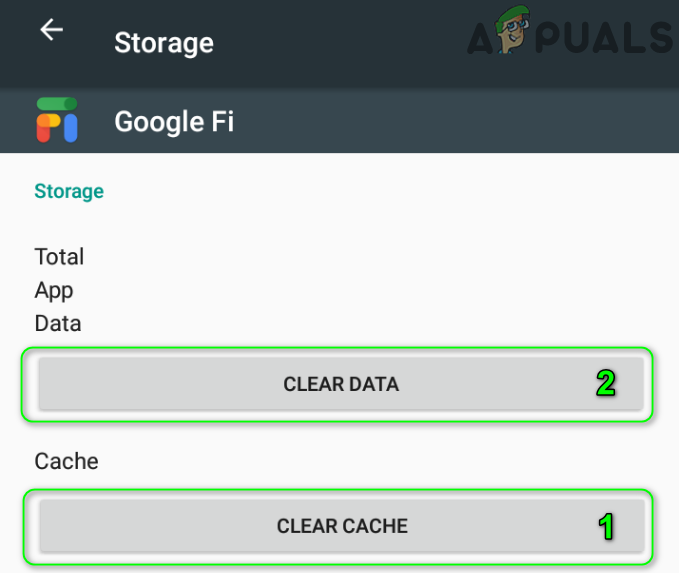Select the Total storage row
679x573 pixels.
pos(59,257)
